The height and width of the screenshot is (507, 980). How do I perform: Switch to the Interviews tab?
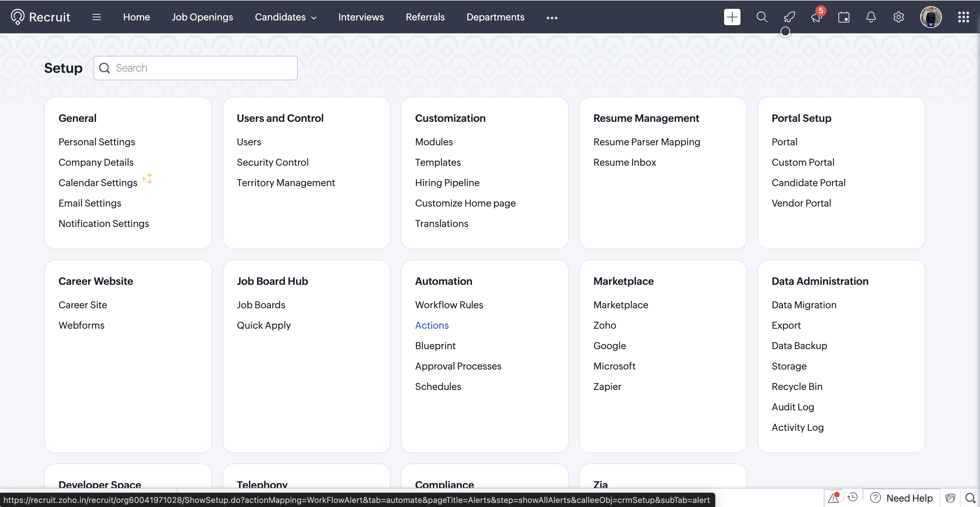[x=361, y=17]
